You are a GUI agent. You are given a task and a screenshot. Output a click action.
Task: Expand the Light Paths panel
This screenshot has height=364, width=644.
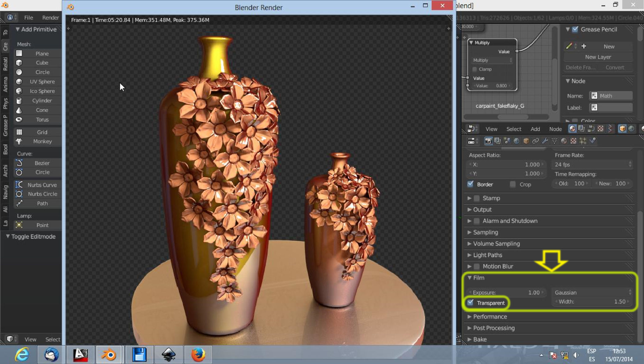487,255
